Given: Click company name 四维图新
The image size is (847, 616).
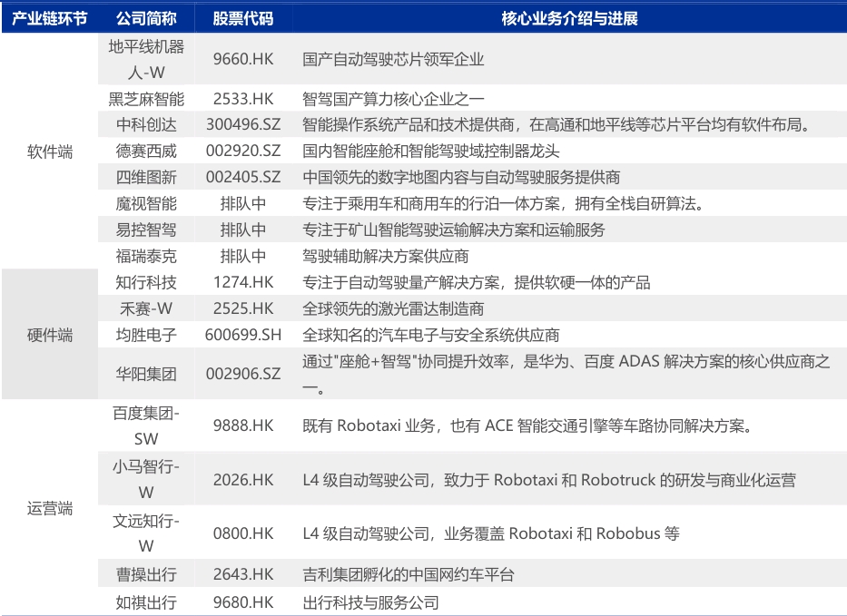Looking at the screenshot, I should coord(146,177).
